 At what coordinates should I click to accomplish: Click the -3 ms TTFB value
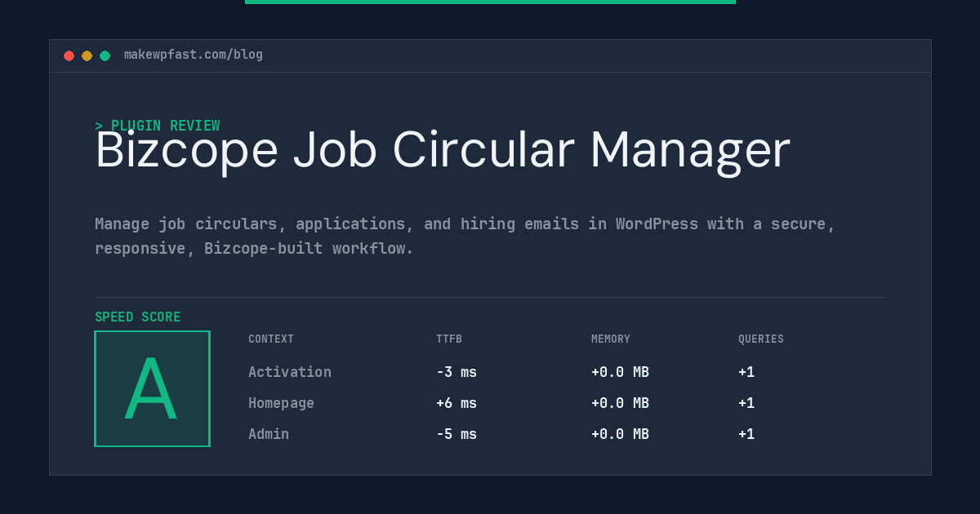[x=457, y=372]
